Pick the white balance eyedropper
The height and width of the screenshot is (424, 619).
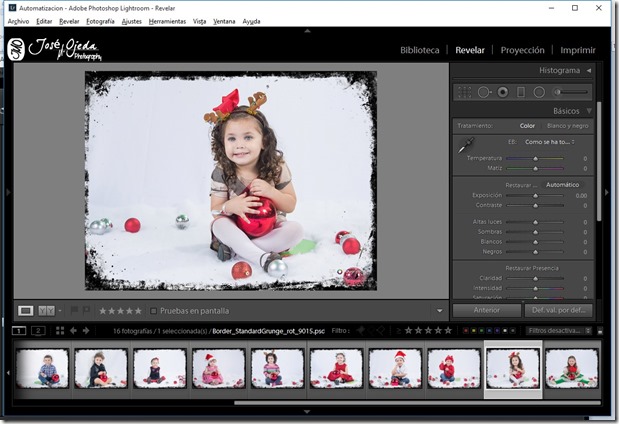coord(466,145)
